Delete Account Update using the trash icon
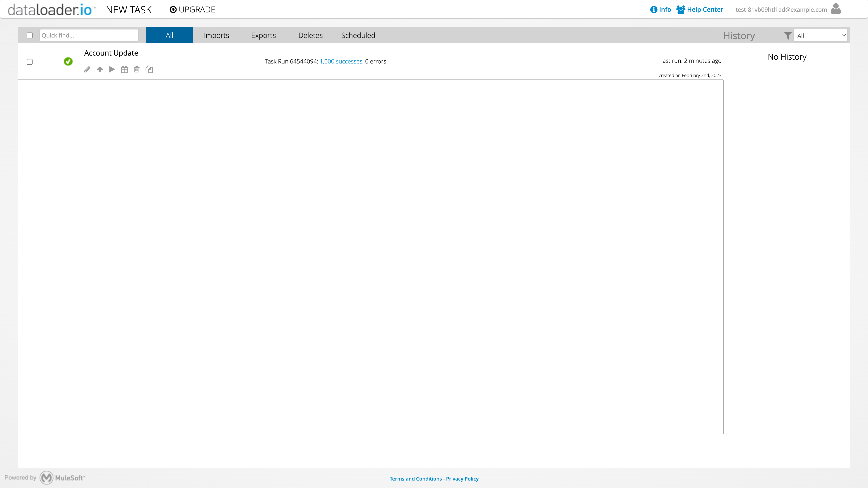This screenshot has width=868, height=488. [137, 69]
